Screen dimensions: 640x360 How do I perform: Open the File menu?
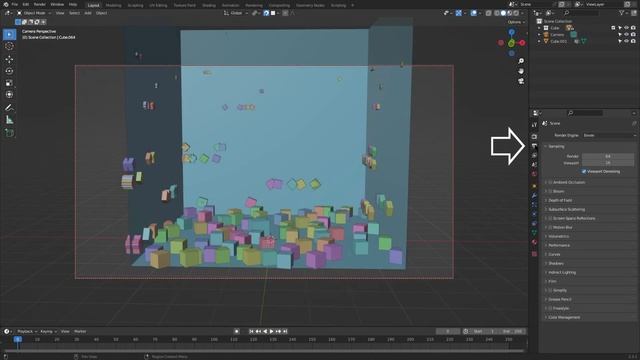pos(15,4)
